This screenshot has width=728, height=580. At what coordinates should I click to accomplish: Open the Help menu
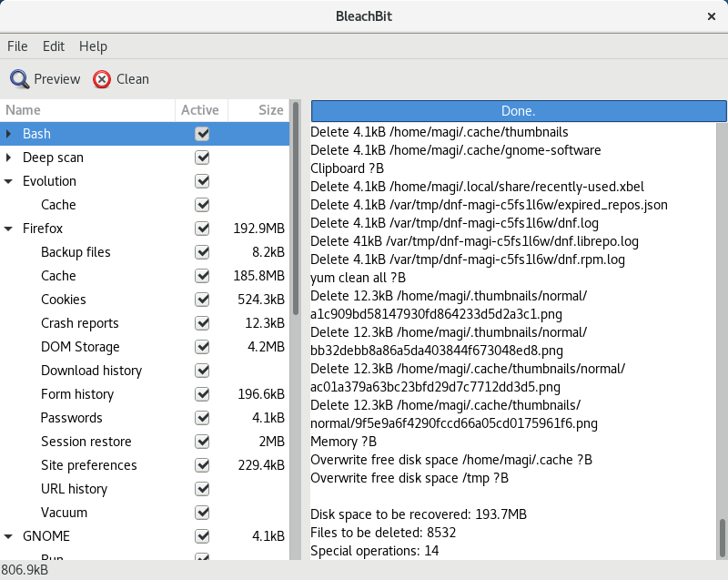pyautogui.click(x=93, y=46)
